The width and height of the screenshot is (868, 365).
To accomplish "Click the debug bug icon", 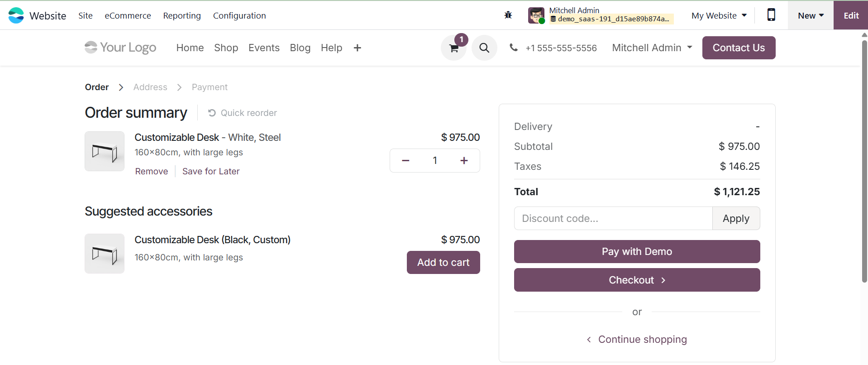I will coord(508,15).
